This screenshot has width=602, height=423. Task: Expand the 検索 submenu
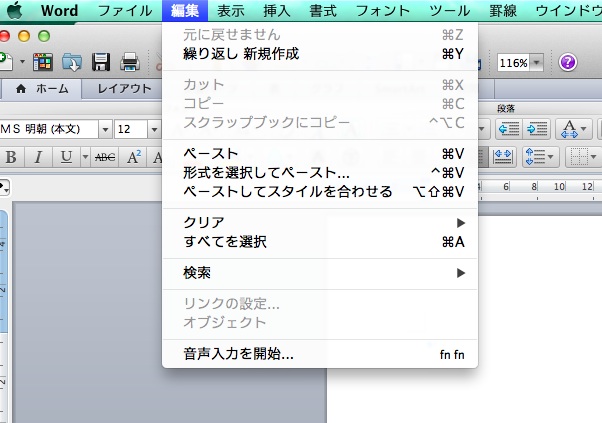(320, 273)
